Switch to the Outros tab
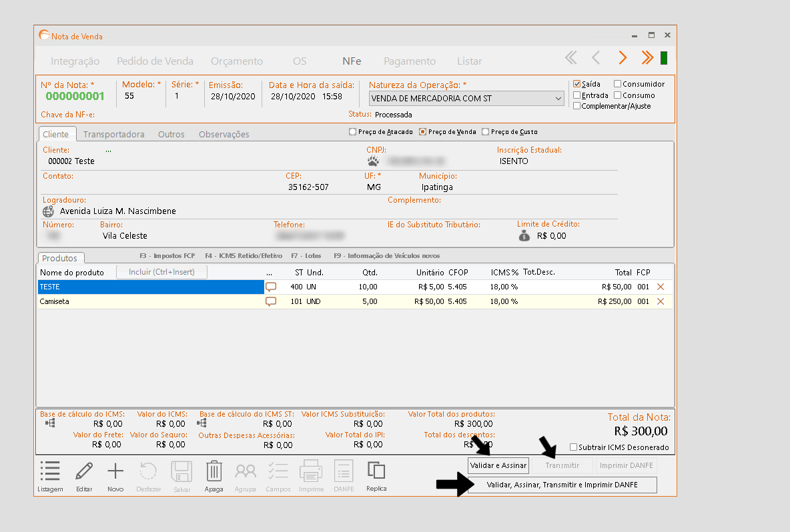The width and height of the screenshot is (790, 532). tap(171, 135)
